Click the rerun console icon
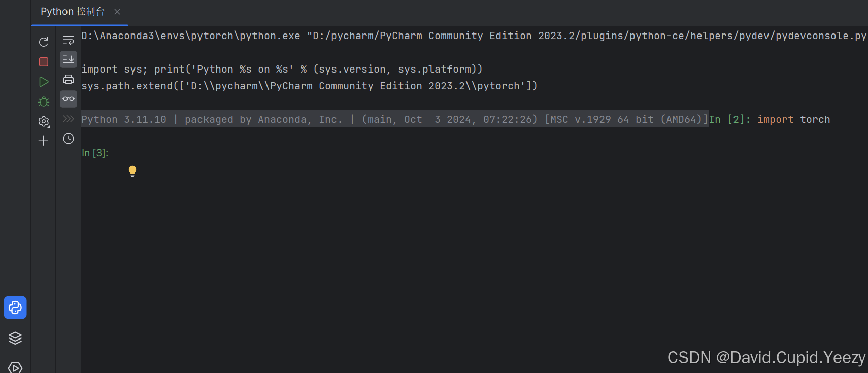Screen dimensions: 868x373 (43, 42)
